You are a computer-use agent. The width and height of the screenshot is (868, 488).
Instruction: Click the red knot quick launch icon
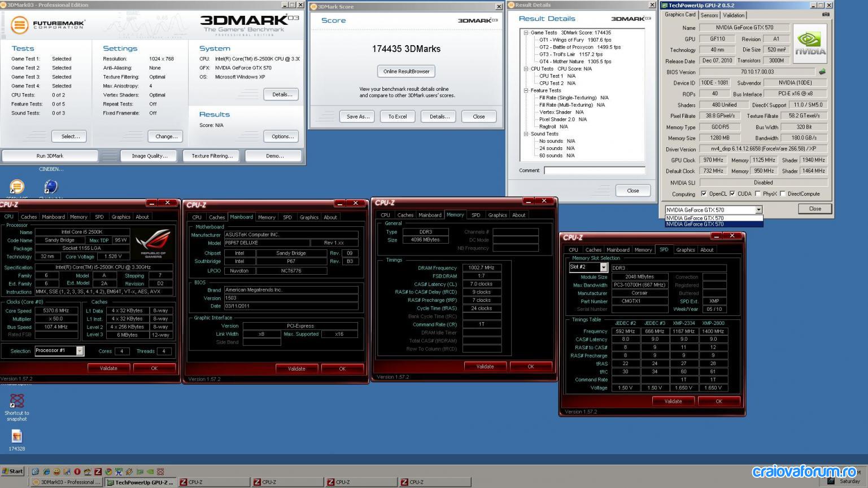160,472
